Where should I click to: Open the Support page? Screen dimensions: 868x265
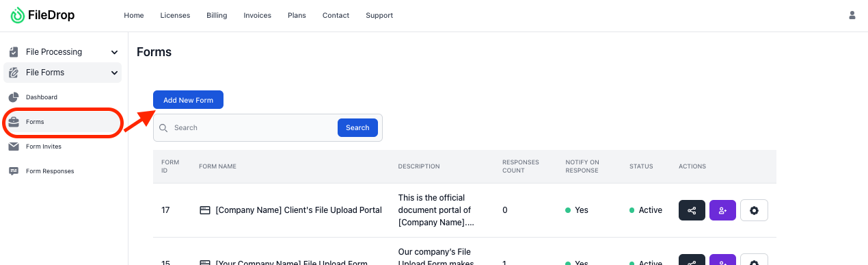(379, 15)
